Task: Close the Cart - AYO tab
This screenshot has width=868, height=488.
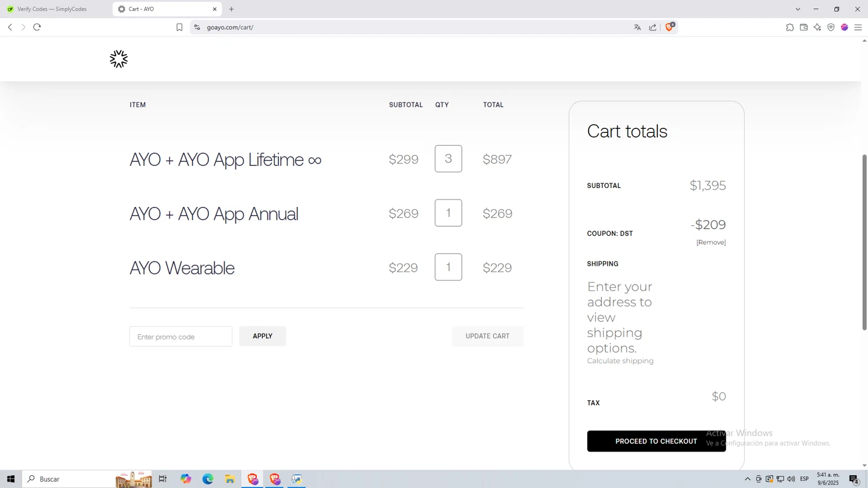Action: (215, 9)
